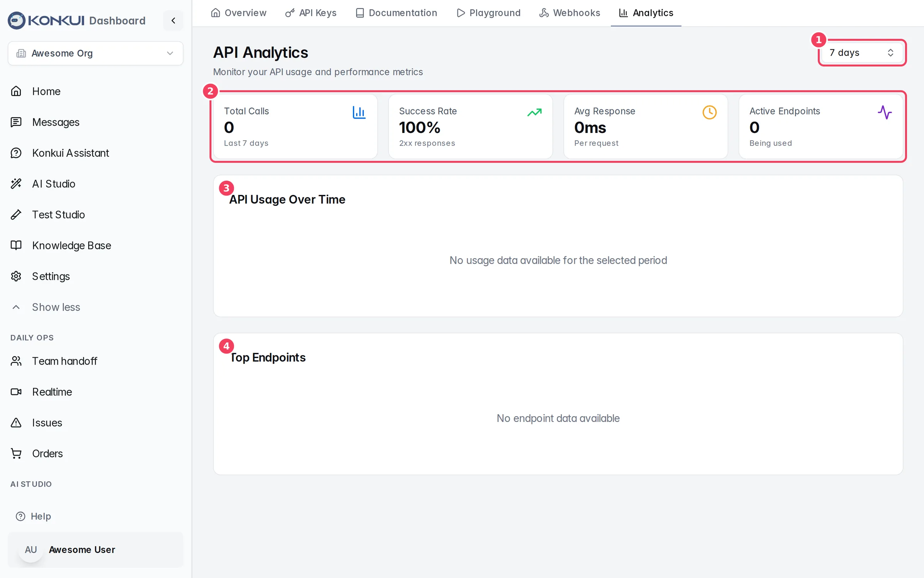Click the Konkui logo icon
The image size is (924, 578).
[17, 20]
